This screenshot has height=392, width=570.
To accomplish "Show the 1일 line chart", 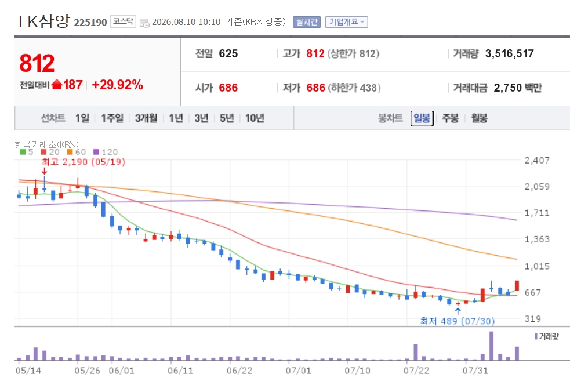I will click(82, 118).
